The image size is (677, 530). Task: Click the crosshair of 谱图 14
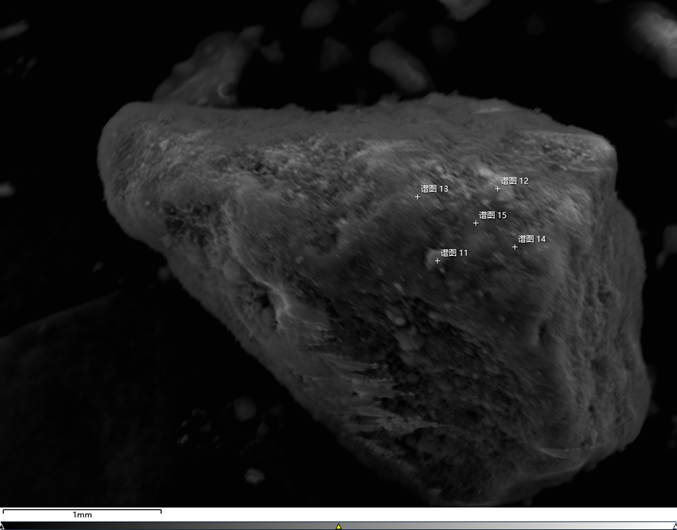[515, 246]
